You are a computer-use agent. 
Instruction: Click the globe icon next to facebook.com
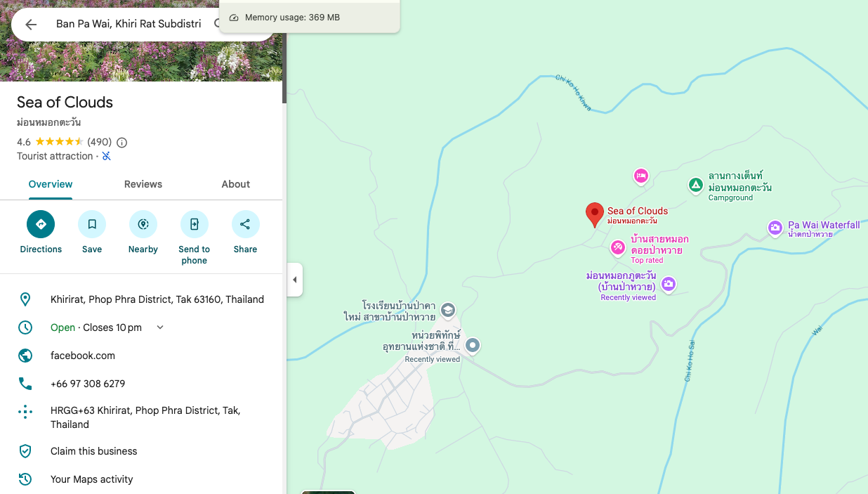tap(25, 356)
